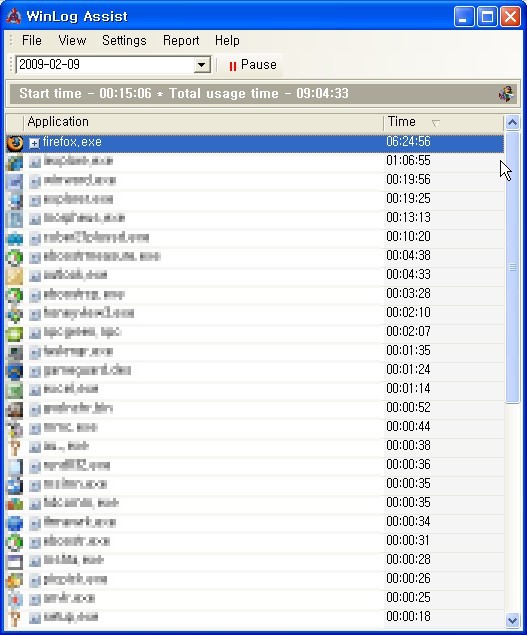527x635 pixels.
Task: Click the app icon in the 00:00:31 row
Action: (15, 542)
